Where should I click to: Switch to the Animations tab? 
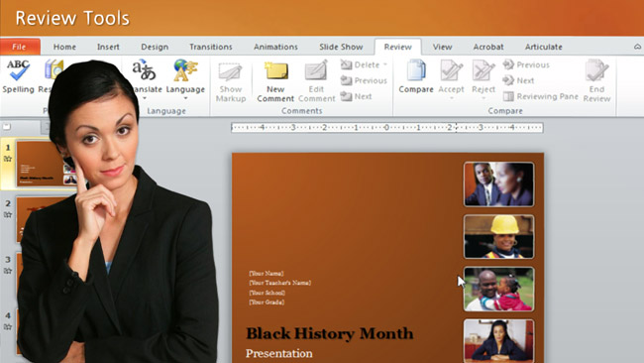(x=275, y=47)
